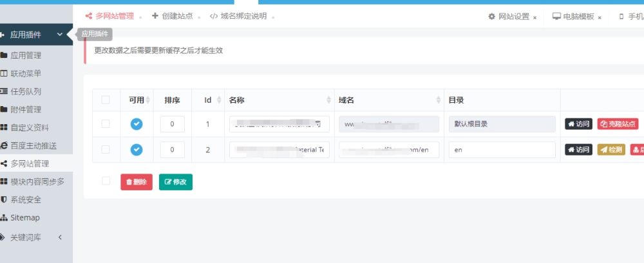Click the red 删除 button

(137, 182)
